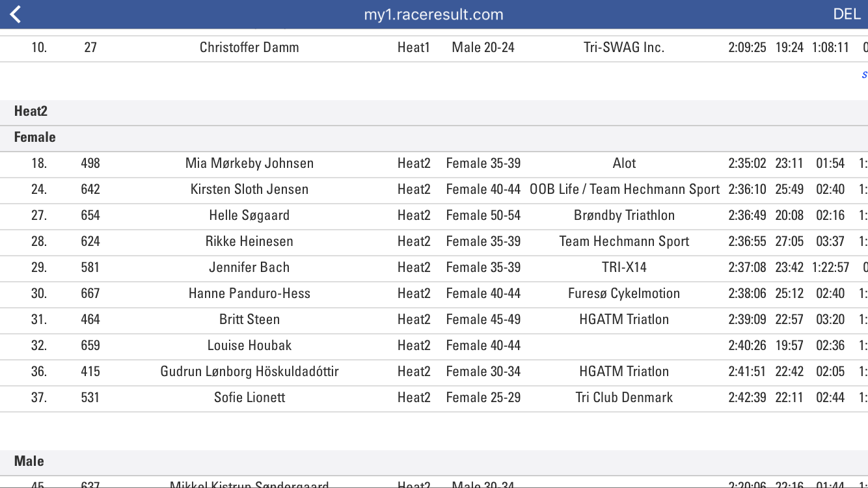This screenshot has height=488, width=868.
Task: Collapse the Female section header
Action: [x=35, y=137]
